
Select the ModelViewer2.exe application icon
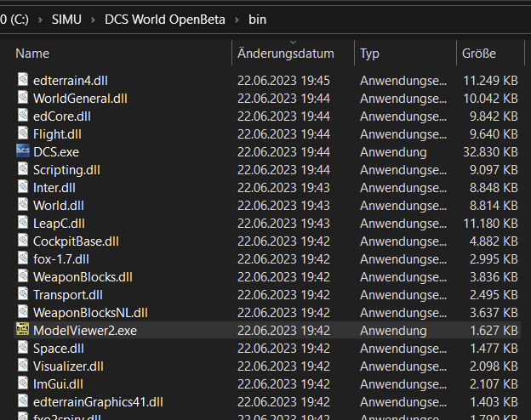[23, 329]
